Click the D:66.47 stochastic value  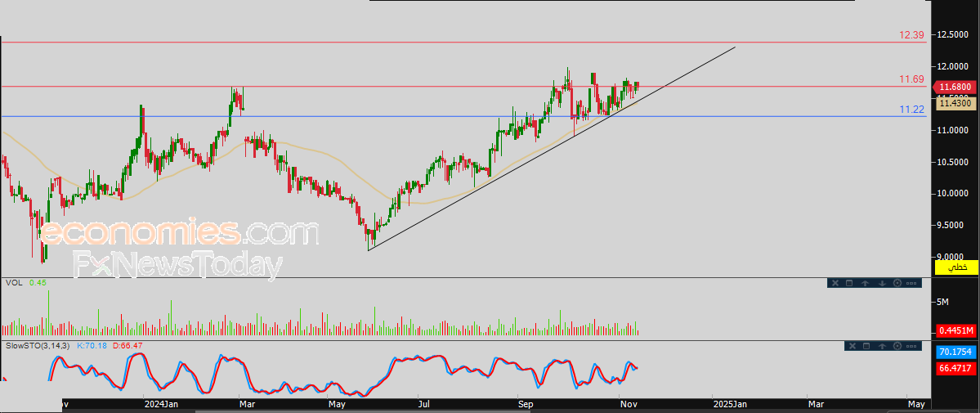128,345
